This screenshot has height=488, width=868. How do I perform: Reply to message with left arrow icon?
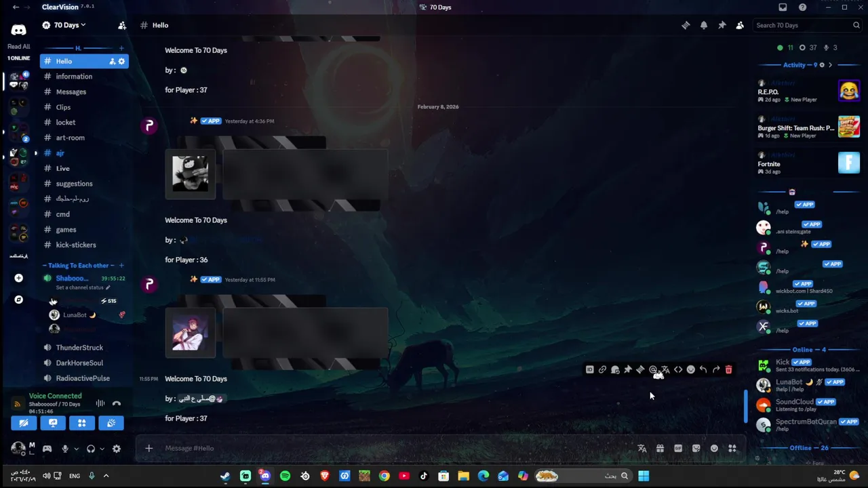click(703, 369)
